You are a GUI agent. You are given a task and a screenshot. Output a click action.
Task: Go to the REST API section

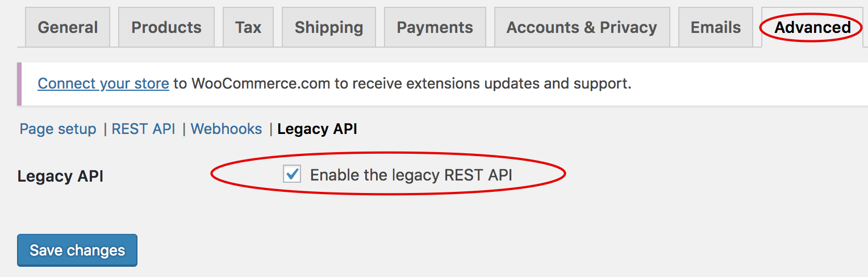[143, 129]
